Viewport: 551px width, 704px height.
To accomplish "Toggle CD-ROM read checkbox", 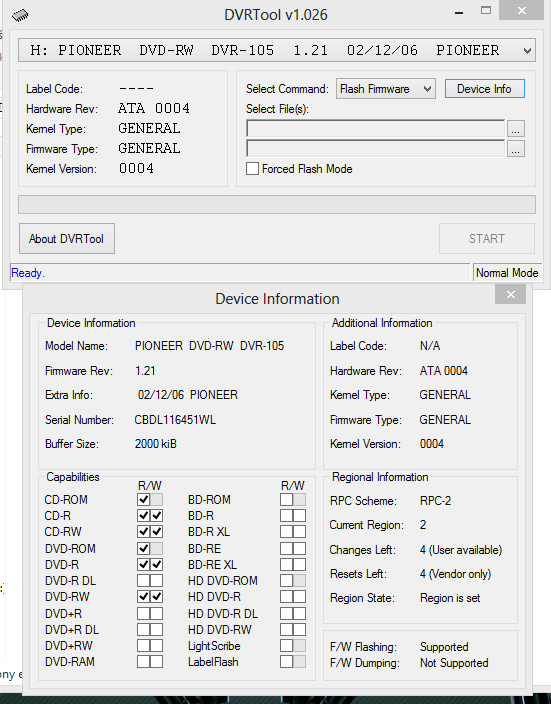I will [144, 499].
